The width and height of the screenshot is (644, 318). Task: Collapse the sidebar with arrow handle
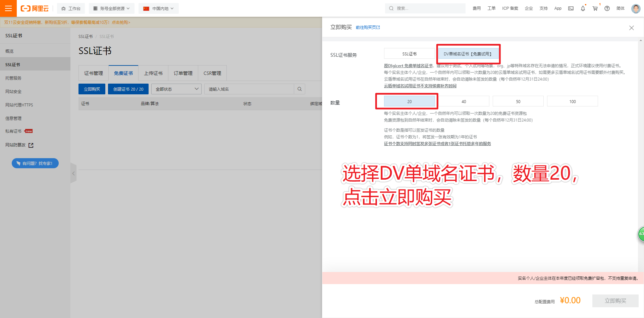coord(73,173)
